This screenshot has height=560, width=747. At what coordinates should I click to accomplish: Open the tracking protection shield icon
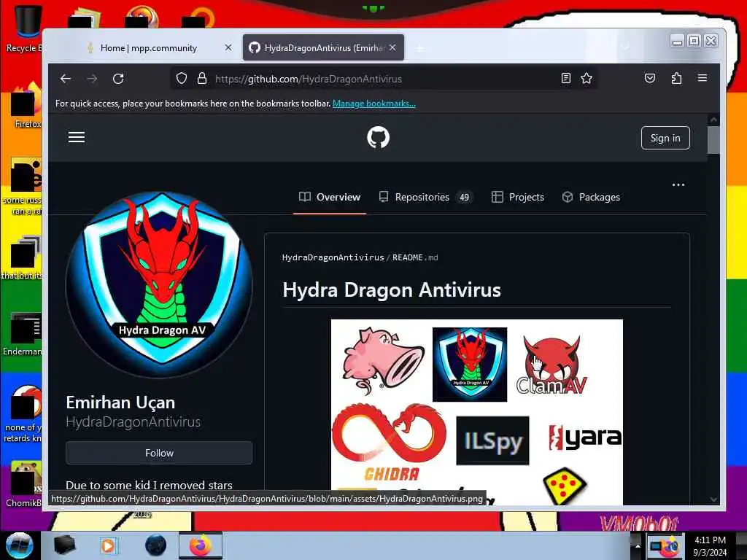click(182, 79)
